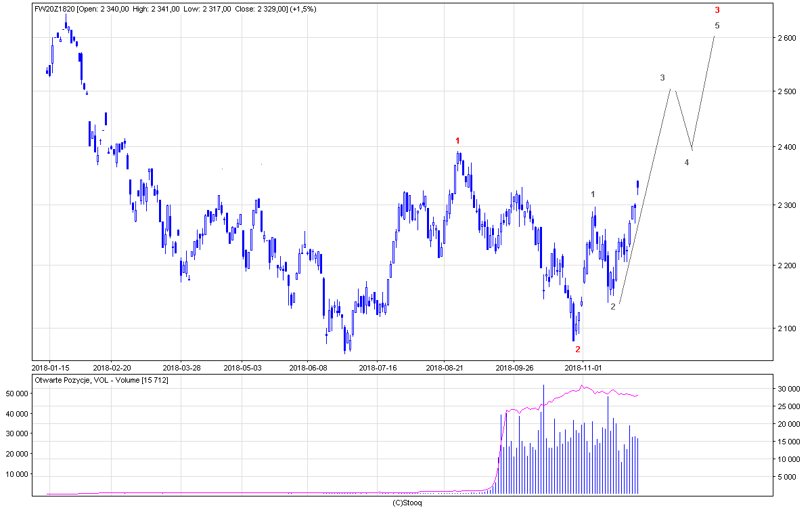The height and width of the screenshot is (508, 812).
Task: Click the Otwarte Pozycje, VOL - Volume title
Action: (x=101, y=381)
